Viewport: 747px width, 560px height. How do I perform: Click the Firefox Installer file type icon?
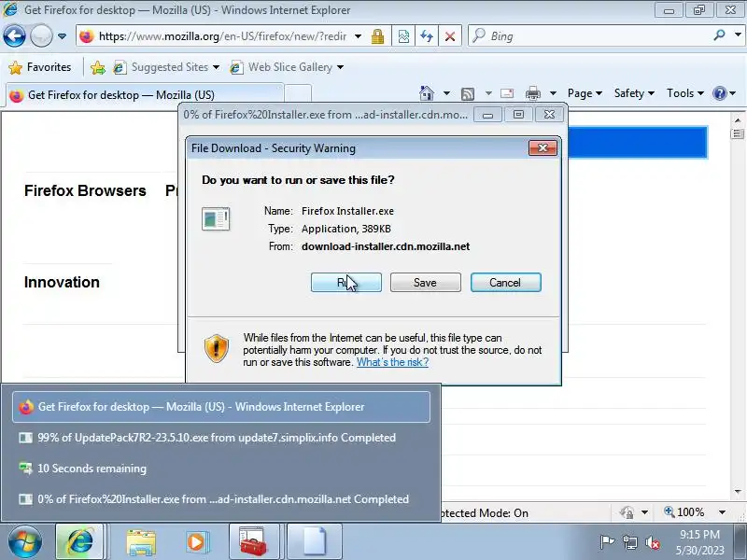[x=216, y=219]
